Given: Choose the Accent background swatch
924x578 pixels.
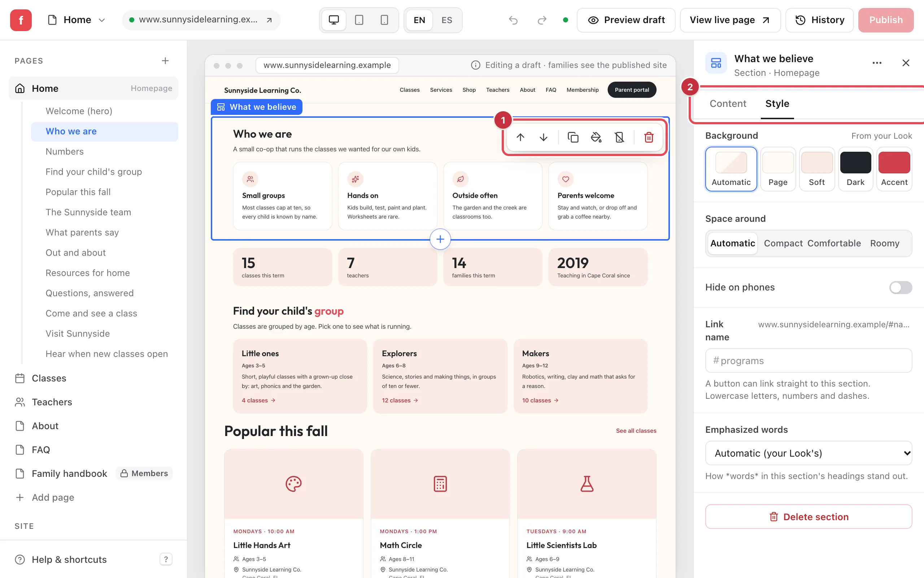Looking at the screenshot, I should pyautogui.click(x=894, y=169).
